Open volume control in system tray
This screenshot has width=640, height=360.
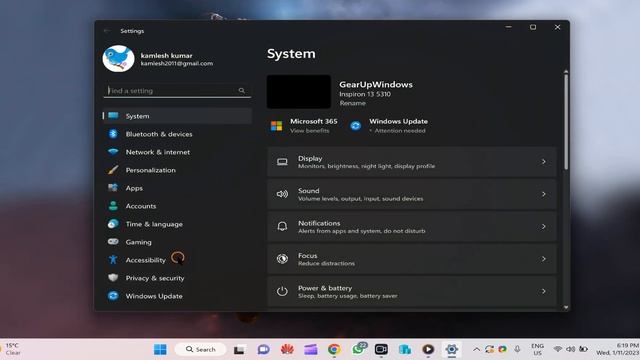point(570,349)
